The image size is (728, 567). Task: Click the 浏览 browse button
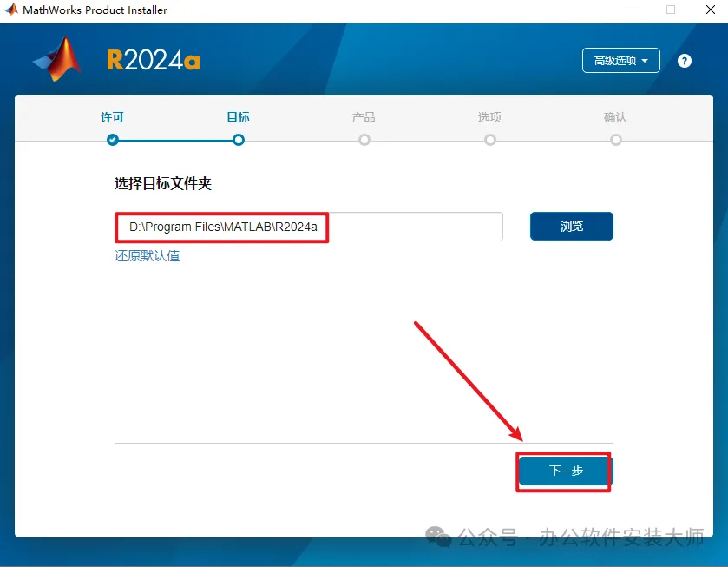571,227
